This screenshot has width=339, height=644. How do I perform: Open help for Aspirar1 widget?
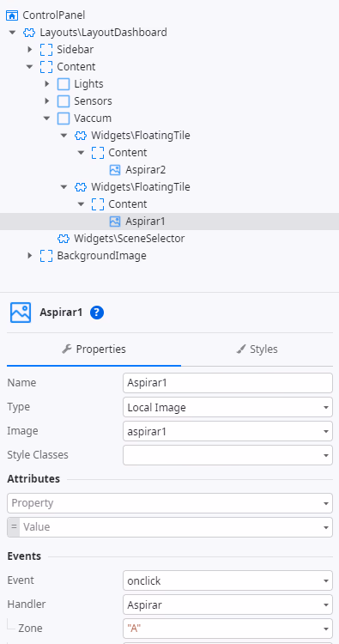[97, 313]
